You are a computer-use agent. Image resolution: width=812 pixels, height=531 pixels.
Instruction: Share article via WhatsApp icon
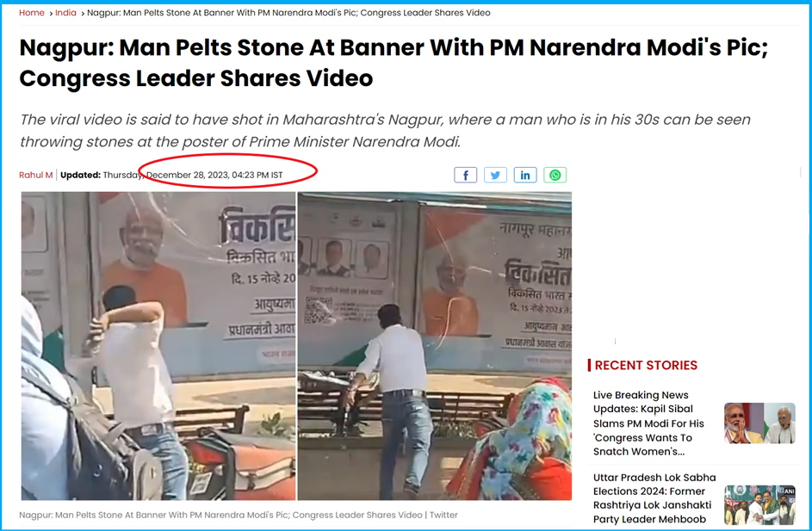[x=555, y=175]
